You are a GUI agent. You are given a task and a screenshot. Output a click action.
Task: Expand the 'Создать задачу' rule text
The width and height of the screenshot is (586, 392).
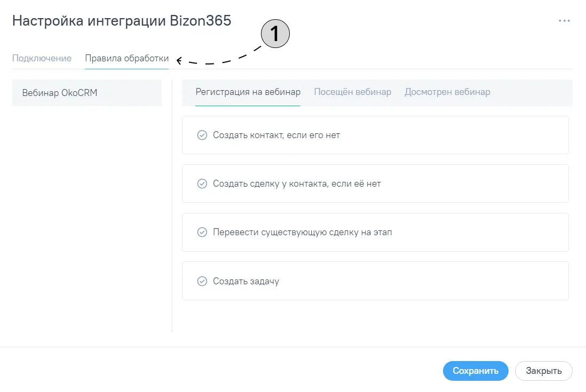click(246, 281)
